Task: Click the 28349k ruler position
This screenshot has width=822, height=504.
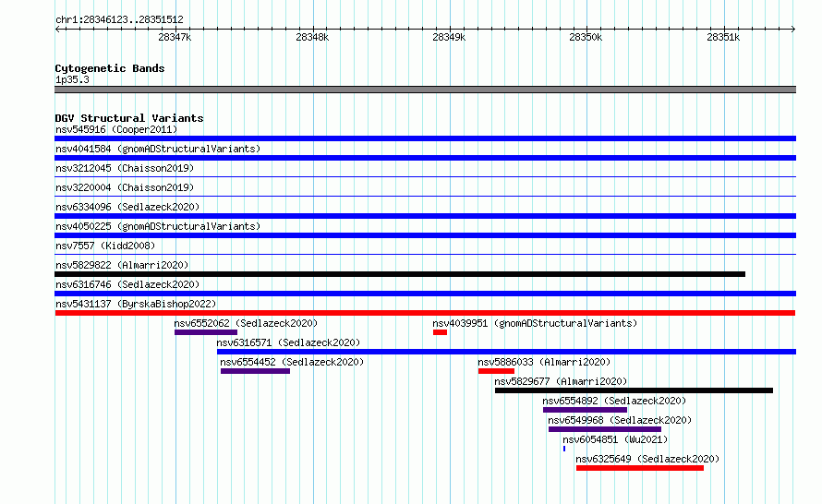Action: tap(449, 37)
